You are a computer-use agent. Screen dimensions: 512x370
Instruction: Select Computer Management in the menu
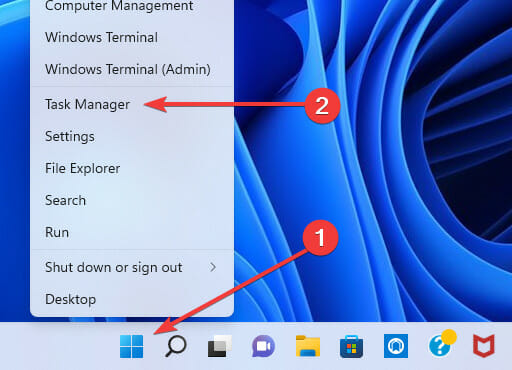point(132,6)
